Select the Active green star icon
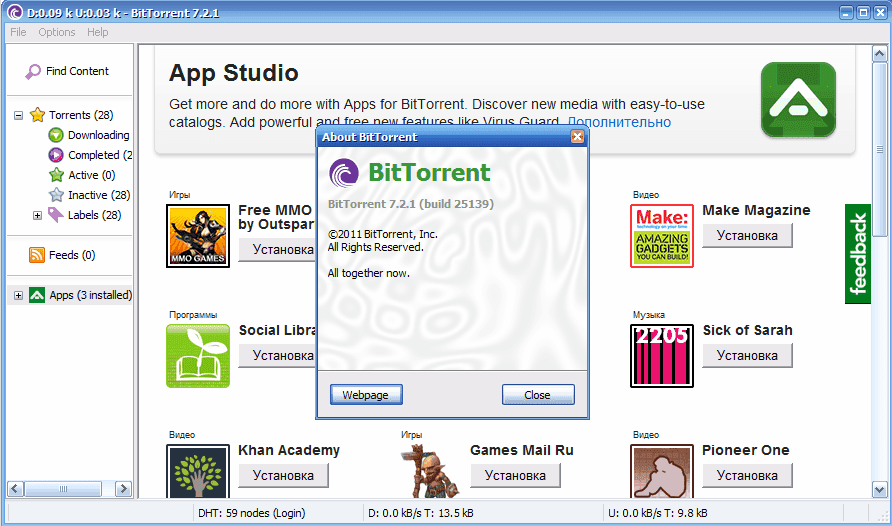The image size is (892, 526). click(56, 175)
